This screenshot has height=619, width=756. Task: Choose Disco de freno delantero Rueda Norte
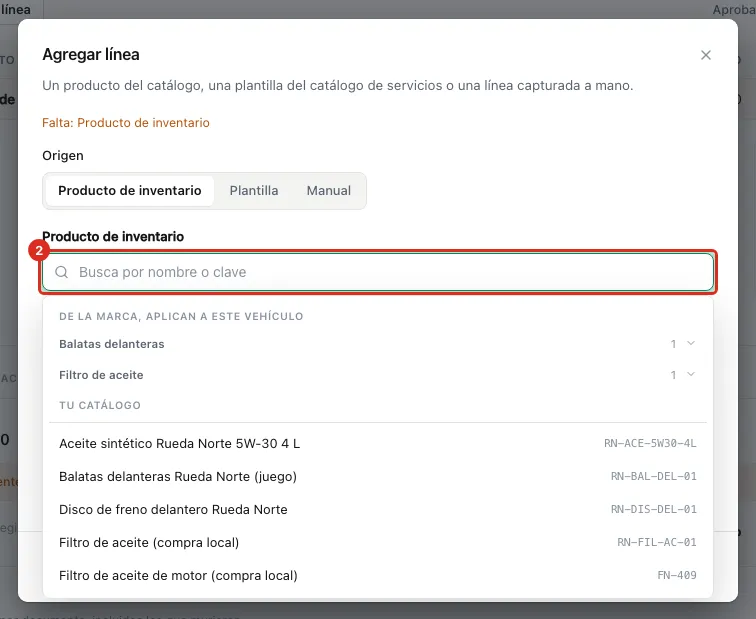378,510
